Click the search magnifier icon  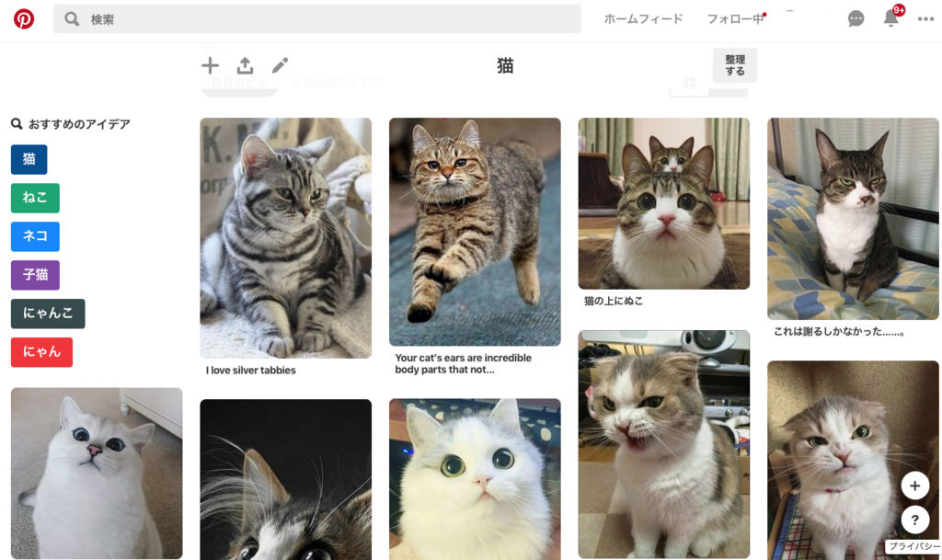(x=72, y=19)
